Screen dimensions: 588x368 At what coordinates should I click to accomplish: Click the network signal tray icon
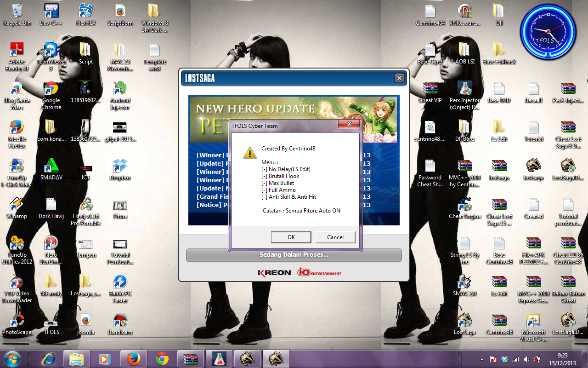pyautogui.click(x=515, y=359)
